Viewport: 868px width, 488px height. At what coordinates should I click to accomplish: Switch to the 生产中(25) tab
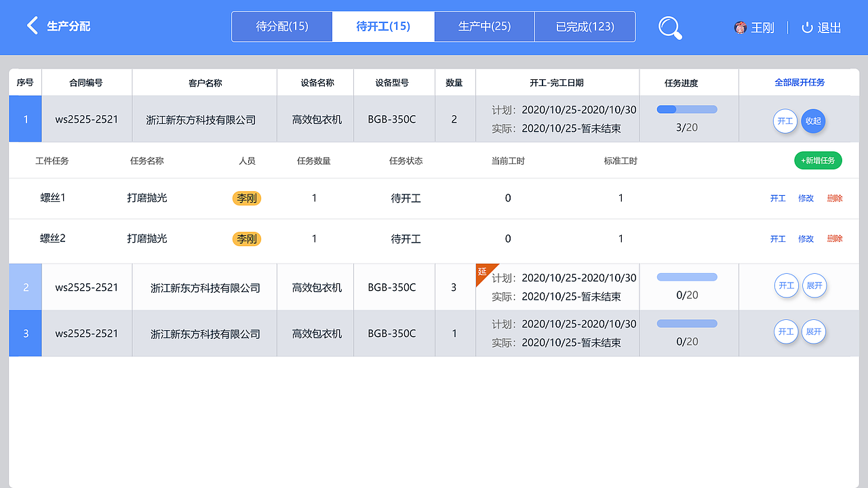[484, 26]
